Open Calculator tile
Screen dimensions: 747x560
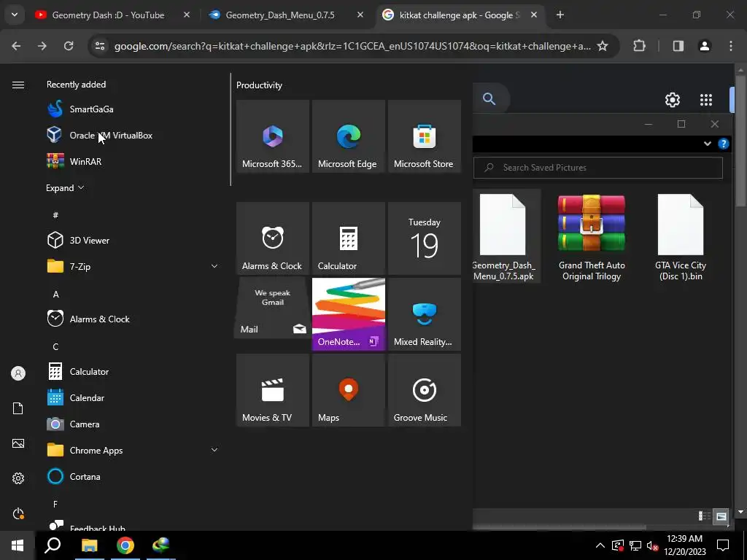point(348,238)
